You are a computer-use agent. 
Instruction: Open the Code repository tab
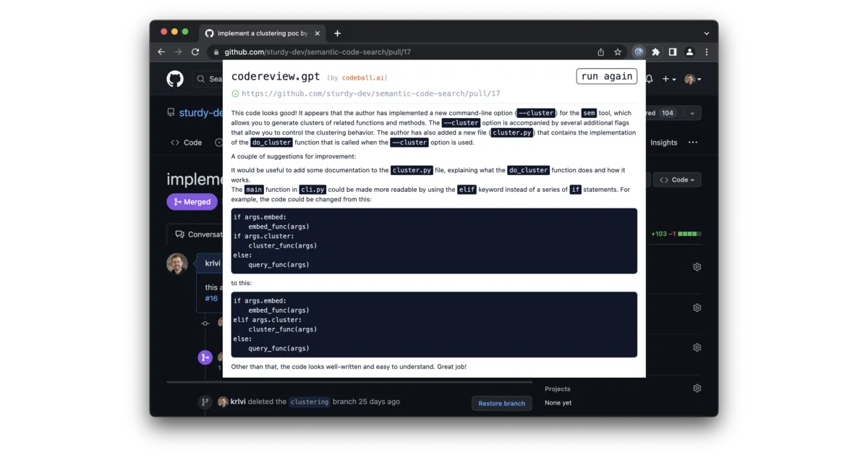(x=187, y=143)
